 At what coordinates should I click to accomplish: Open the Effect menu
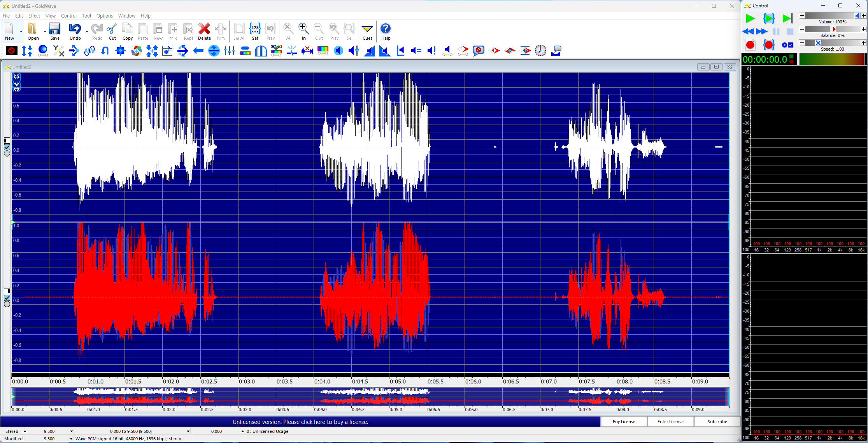(34, 16)
